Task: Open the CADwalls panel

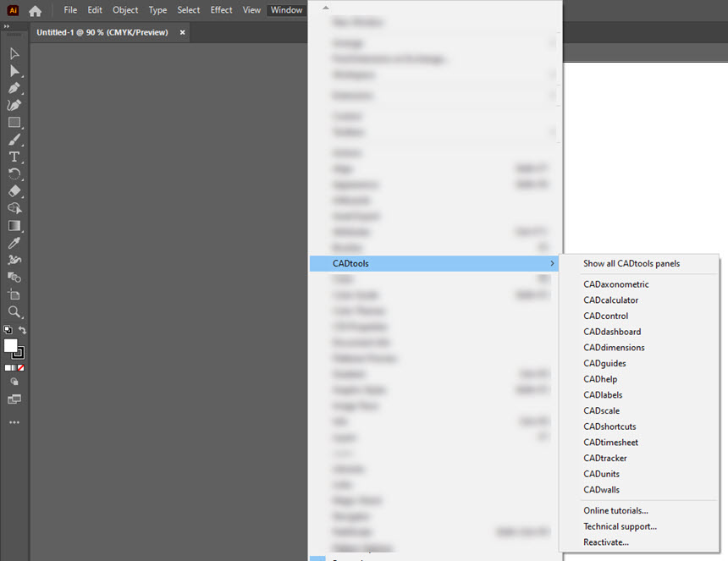Action: coord(602,490)
